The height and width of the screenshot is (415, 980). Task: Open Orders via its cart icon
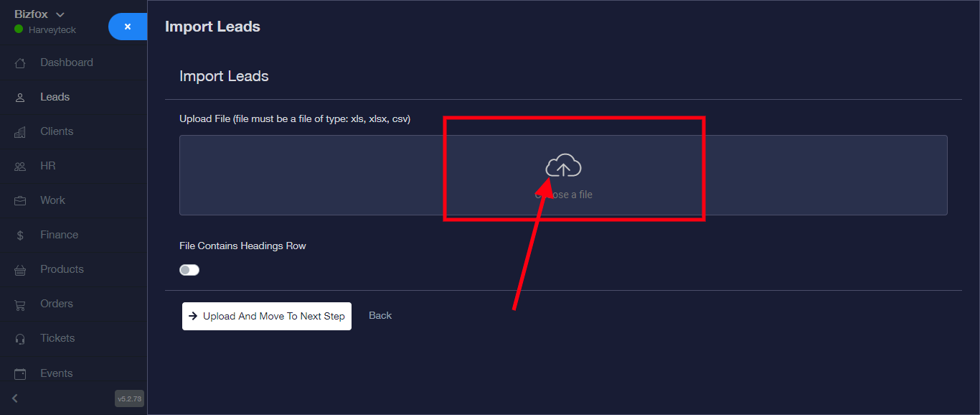tap(20, 304)
